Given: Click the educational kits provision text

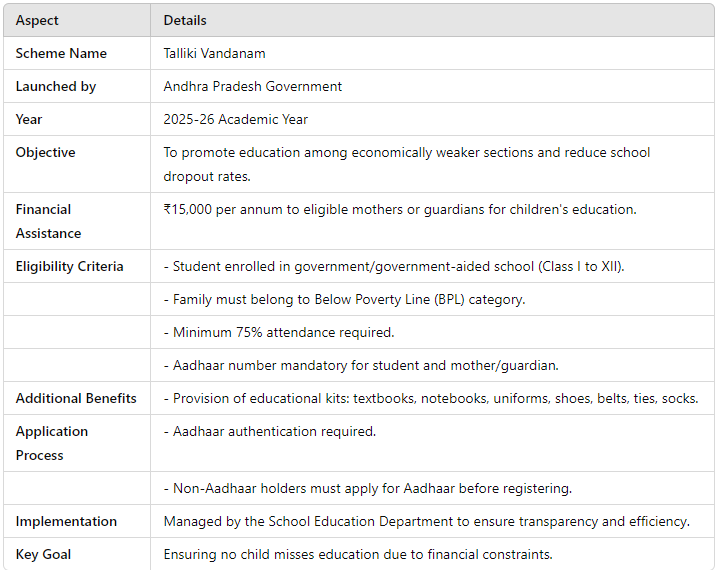Looking at the screenshot, I should coord(431,398).
